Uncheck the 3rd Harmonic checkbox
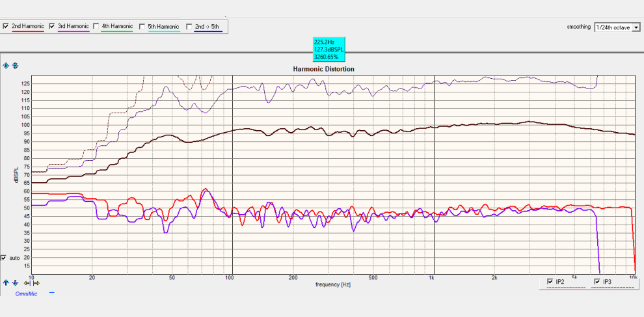This screenshot has width=644, height=317. click(52, 26)
